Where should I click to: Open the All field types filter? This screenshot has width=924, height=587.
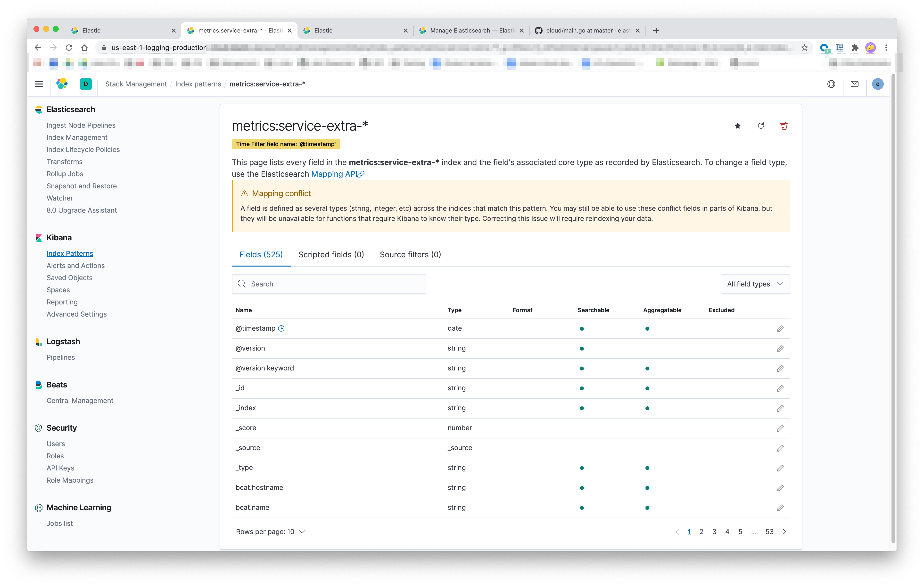(755, 284)
